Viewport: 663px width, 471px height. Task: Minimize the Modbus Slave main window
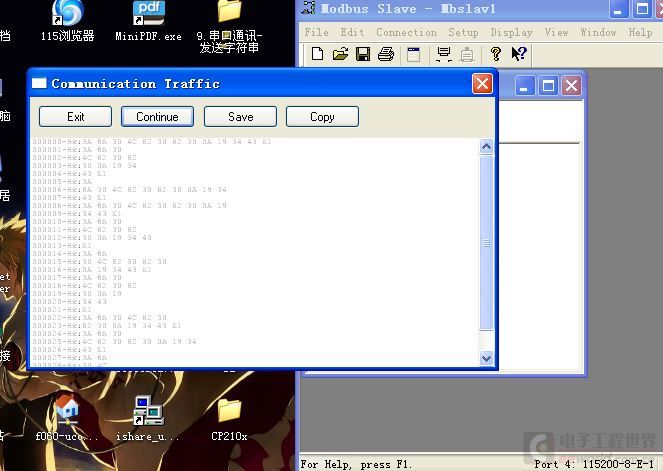(x=618, y=9)
